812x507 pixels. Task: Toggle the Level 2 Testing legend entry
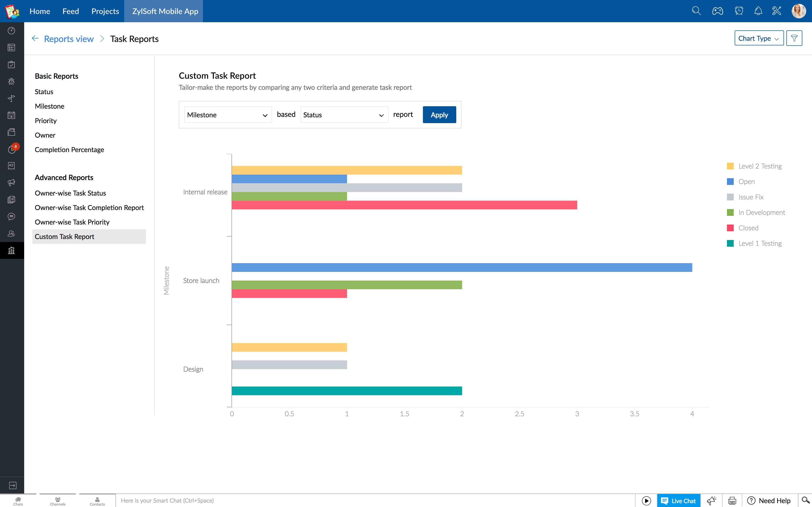759,166
